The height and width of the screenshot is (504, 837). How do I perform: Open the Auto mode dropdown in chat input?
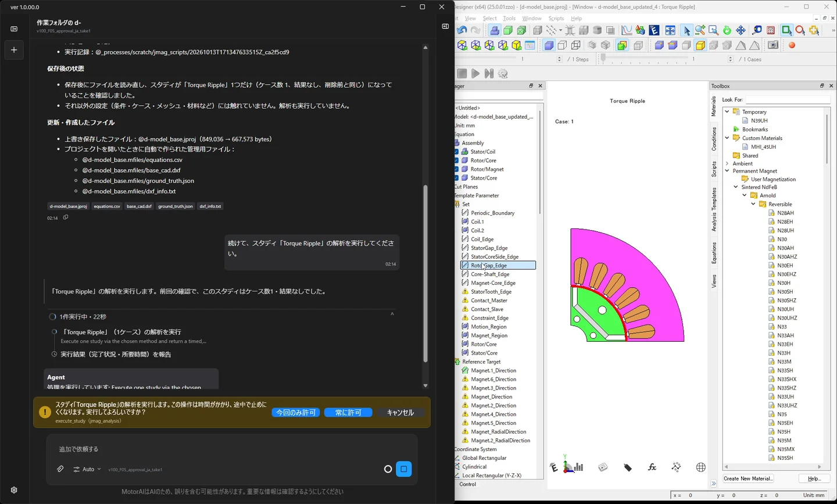(87, 469)
